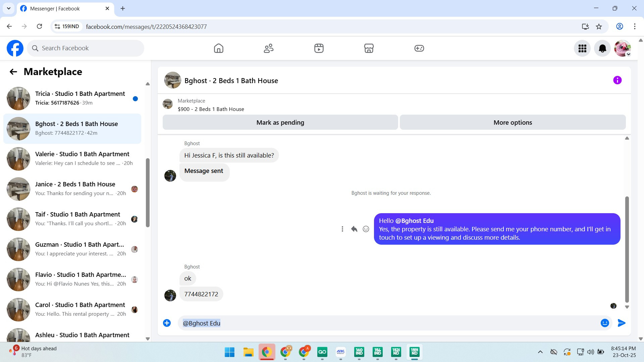The height and width of the screenshot is (362, 644).
Task: Click the purple conversation info icon
Action: [617, 80]
